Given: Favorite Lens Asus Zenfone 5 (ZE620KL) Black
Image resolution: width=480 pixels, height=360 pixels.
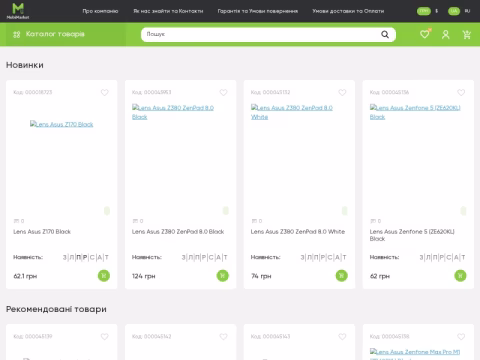Looking at the screenshot, I should (461, 92).
